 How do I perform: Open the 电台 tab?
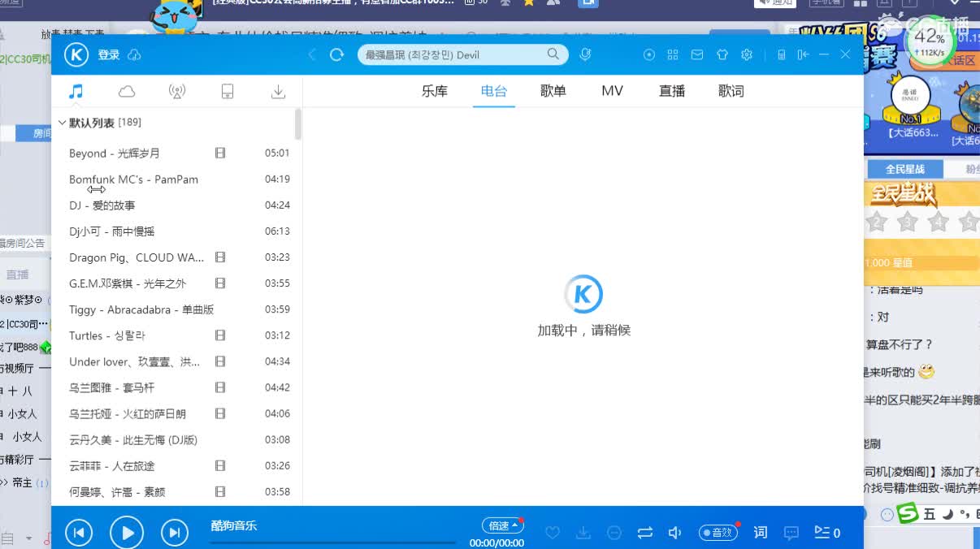click(x=494, y=91)
